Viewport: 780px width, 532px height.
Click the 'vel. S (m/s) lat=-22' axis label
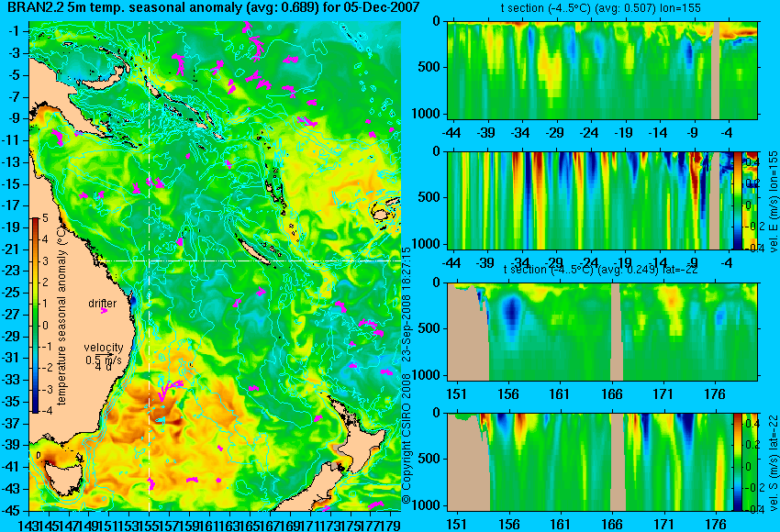point(773,463)
